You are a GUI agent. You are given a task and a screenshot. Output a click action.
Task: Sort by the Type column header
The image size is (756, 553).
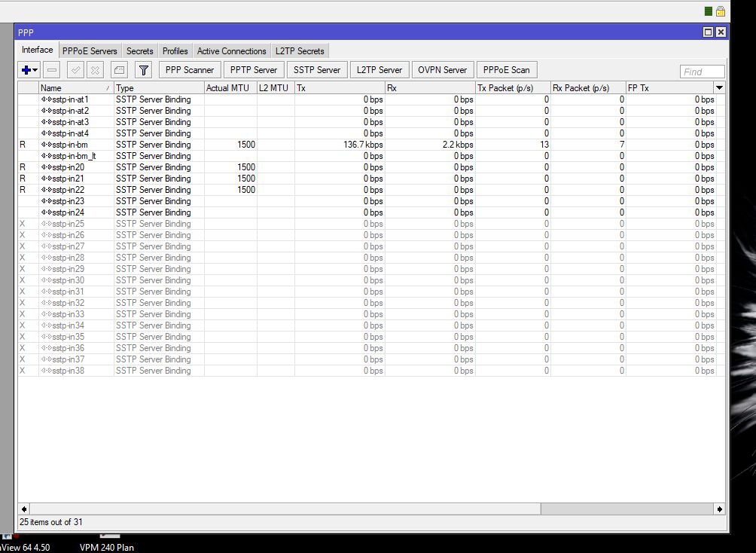click(159, 88)
